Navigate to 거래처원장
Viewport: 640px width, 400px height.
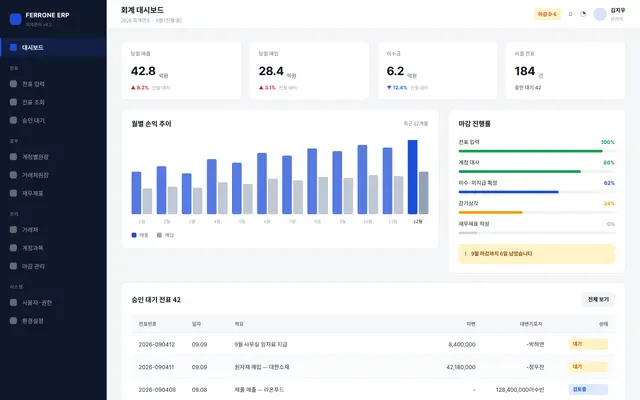53,175
